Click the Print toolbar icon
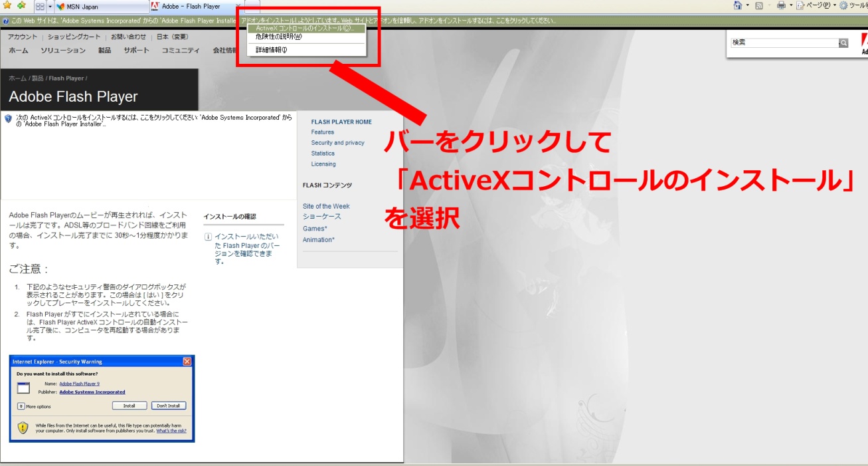The image size is (868, 466). (782, 5)
